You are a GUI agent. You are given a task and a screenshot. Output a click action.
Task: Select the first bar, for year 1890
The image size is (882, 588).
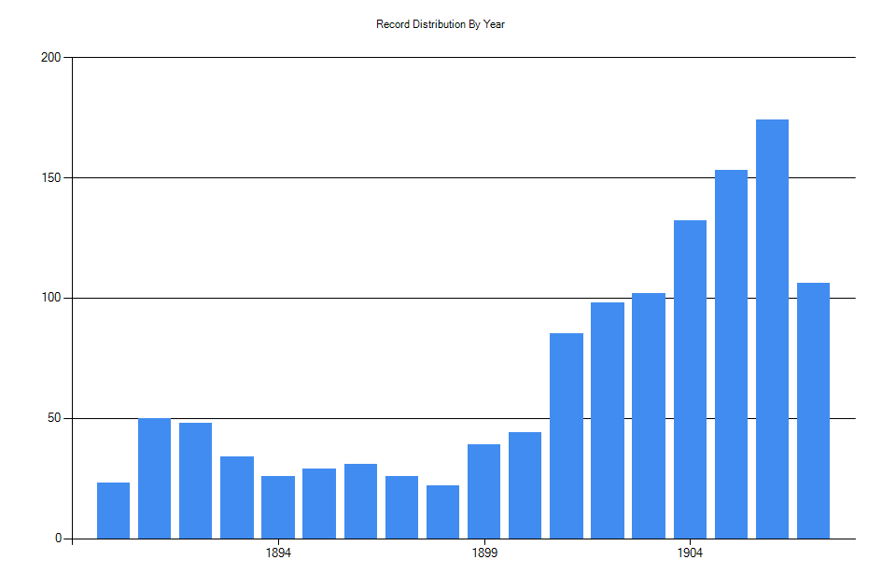tap(113, 511)
